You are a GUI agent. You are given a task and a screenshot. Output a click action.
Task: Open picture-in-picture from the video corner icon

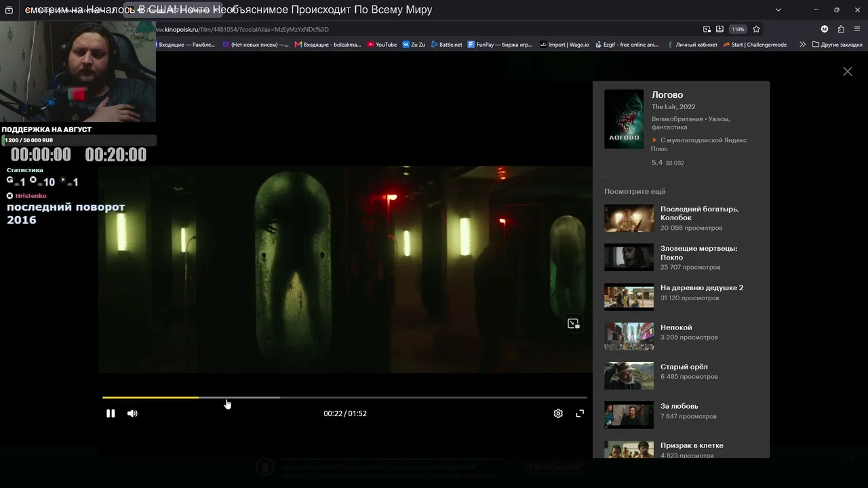pyautogui.click(x=574, y=324)
